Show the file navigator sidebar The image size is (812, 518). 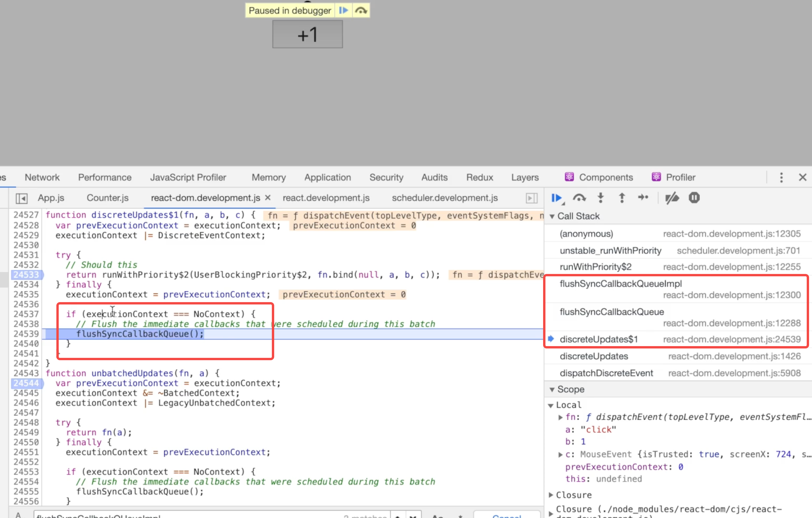22,198
